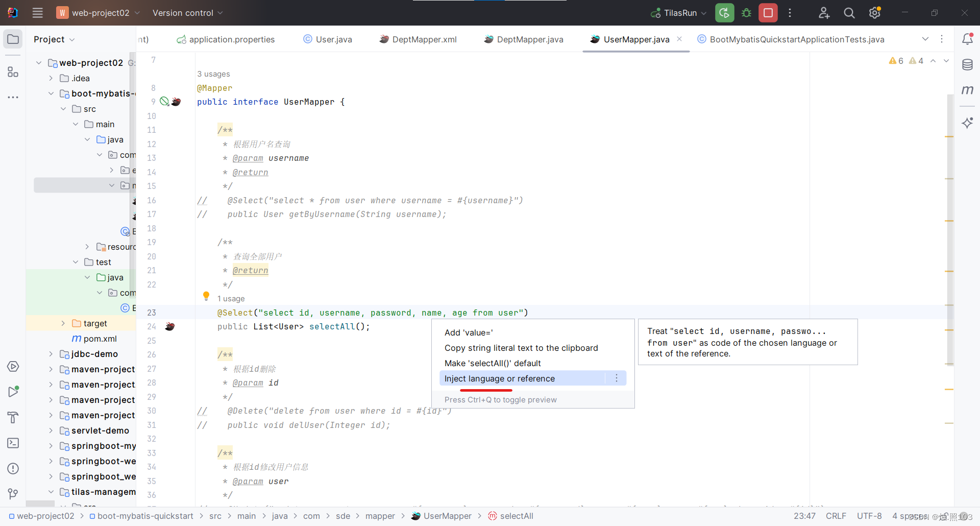Open the Database tool window

pyautogui.click(x=967, y=64)
